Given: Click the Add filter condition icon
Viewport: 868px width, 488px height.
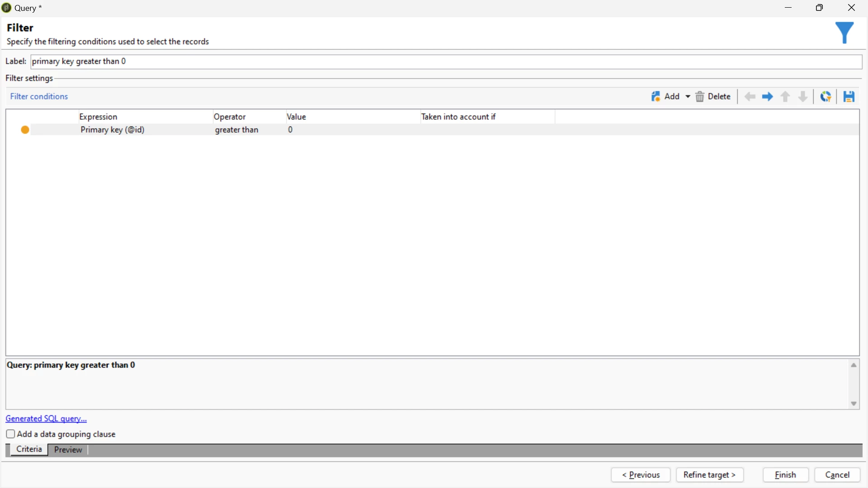Looking at the screenshot, I should tap(656, 96).
